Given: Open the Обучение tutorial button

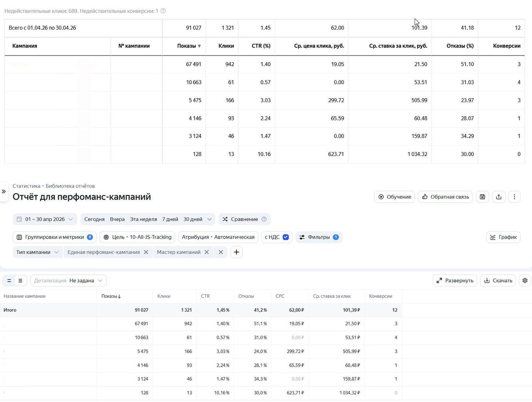Looking at the screenshot, I should coord(395,197).
